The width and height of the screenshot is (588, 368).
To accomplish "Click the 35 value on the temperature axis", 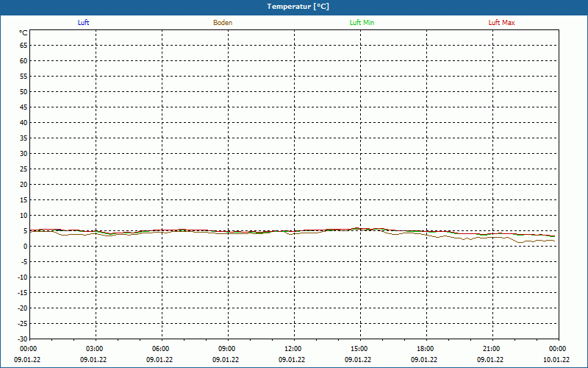I will tap(24, 138).
